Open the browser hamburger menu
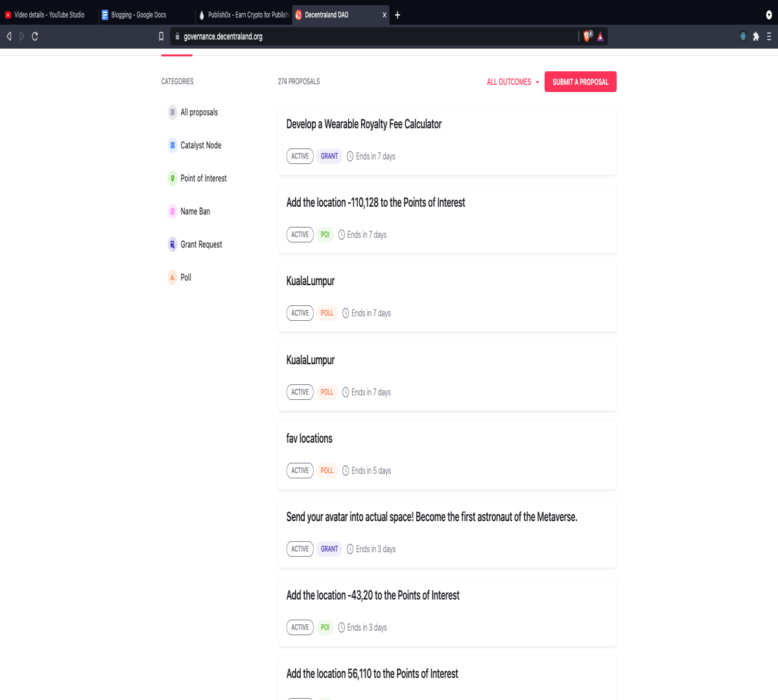Image resolution: width=778 pixels, height=700 pixels. coord(769,36)
